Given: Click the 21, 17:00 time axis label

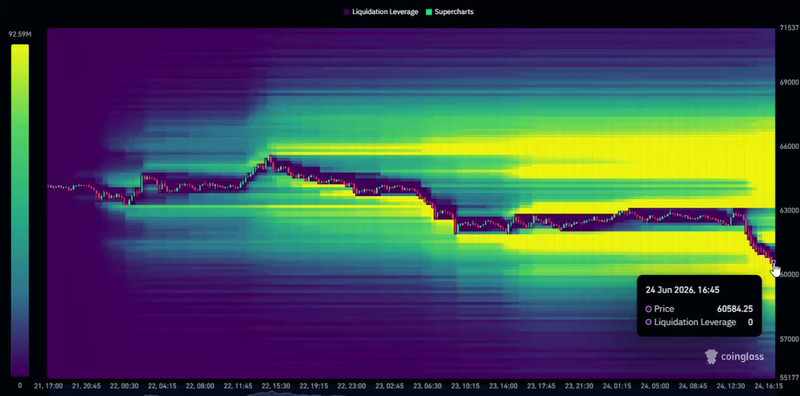Looking at the screenshot, I should 48,386.
